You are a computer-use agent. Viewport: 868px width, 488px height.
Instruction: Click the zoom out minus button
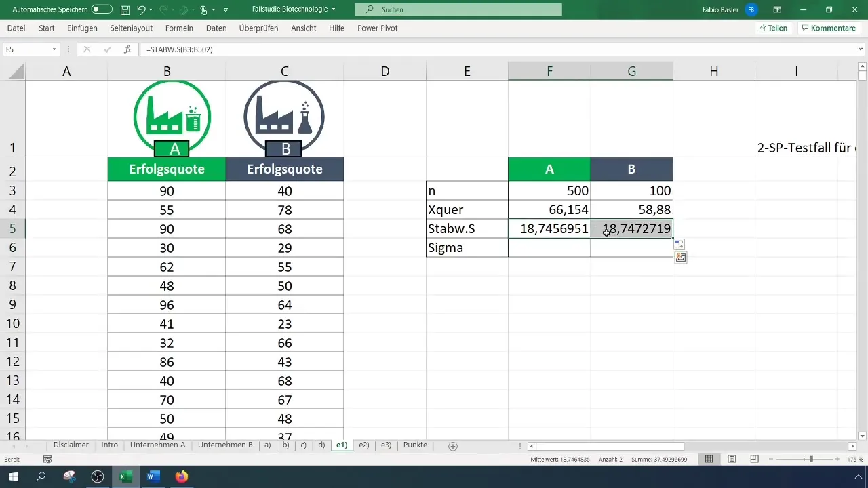[x=772, y=459]
